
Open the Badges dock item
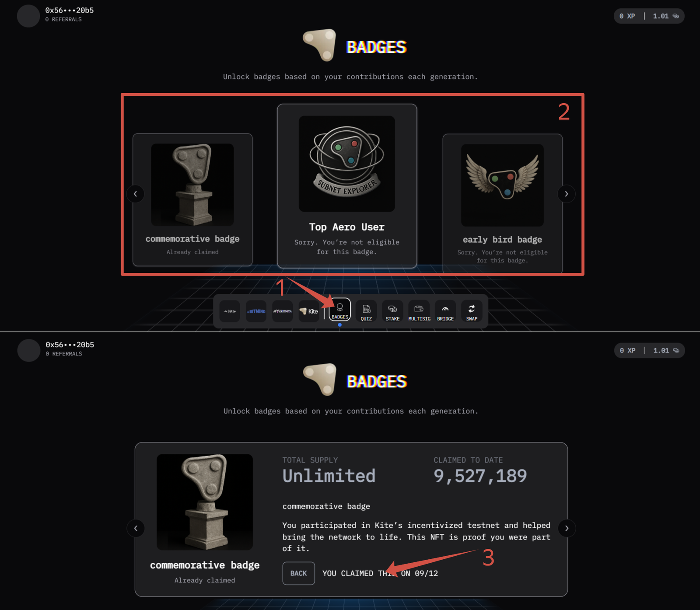pos(340,310)
